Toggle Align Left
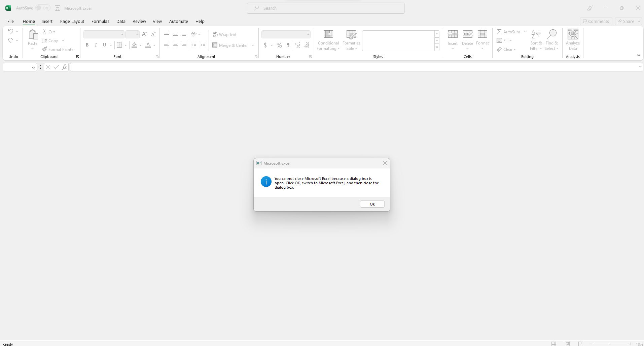The width and height of the screenshot is (644, 346). (x=167, y=45)
